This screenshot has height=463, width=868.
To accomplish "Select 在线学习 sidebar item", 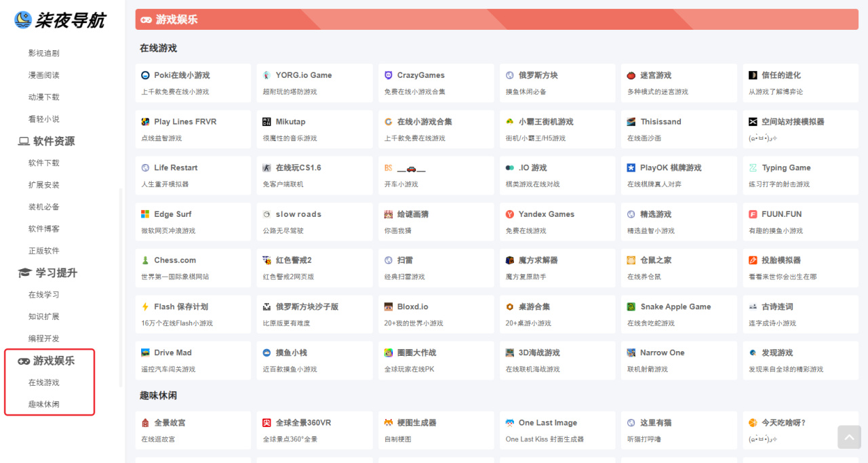I will coord(44,295).
